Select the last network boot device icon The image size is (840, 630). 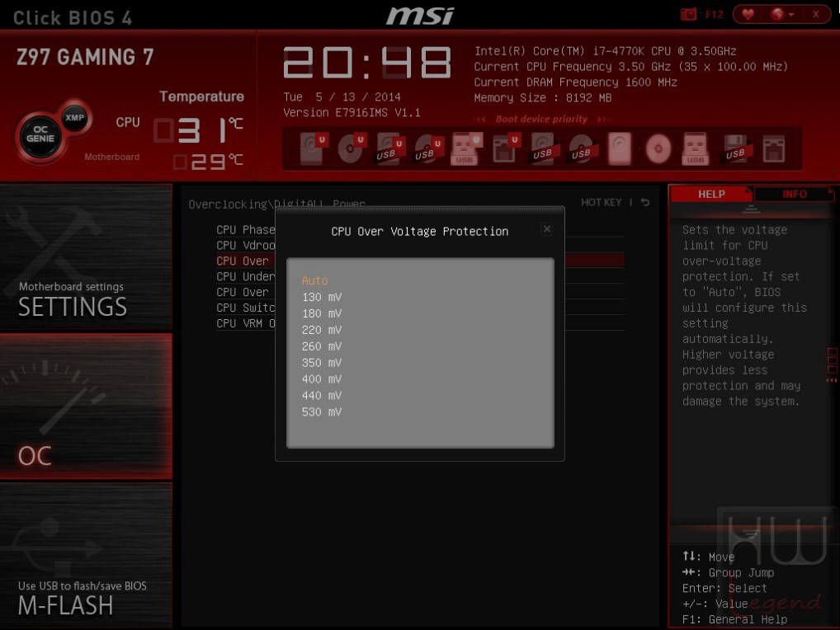pos(773,148)
